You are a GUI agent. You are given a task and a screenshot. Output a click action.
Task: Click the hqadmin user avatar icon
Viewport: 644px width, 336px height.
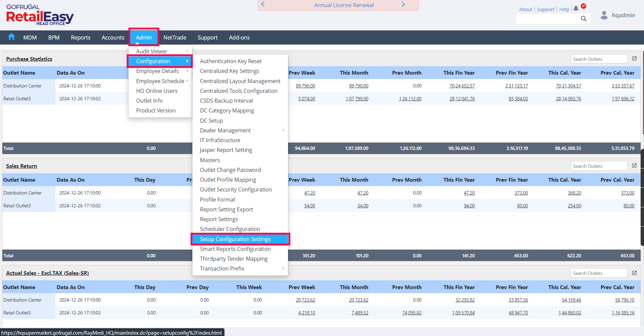coord(604,15)
